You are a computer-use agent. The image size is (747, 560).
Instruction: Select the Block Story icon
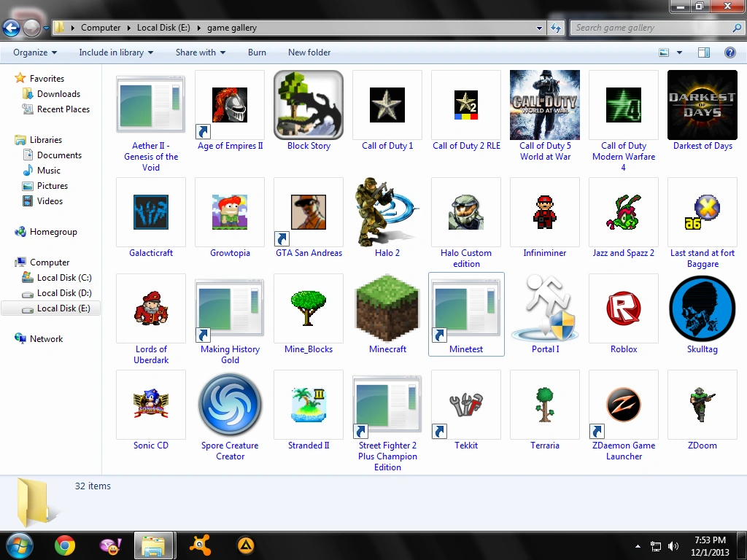pyautogui.click(x=309, y=105)
